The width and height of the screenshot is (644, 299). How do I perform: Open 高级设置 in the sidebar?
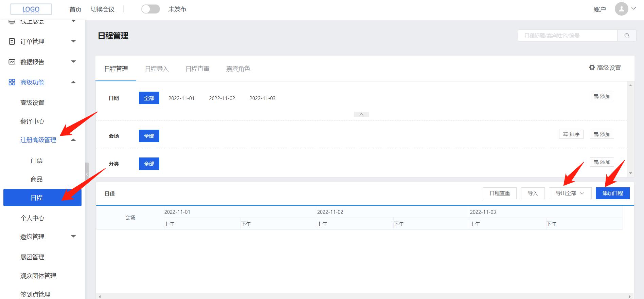tap(32, 102)
